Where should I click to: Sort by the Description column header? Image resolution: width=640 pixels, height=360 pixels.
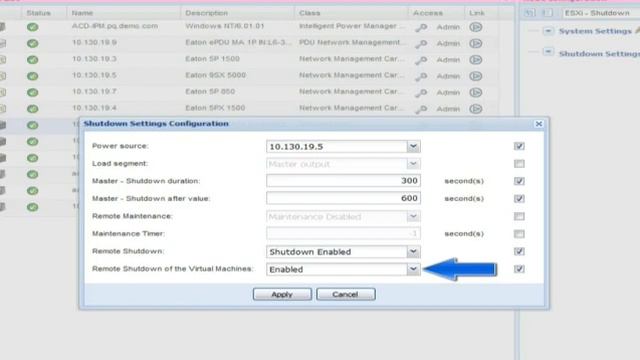pos(207,13)
